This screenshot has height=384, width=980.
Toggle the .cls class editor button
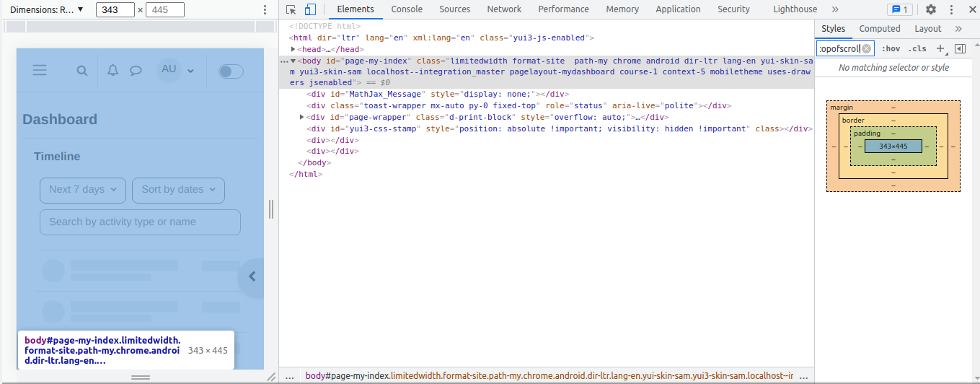click(917, 48)
